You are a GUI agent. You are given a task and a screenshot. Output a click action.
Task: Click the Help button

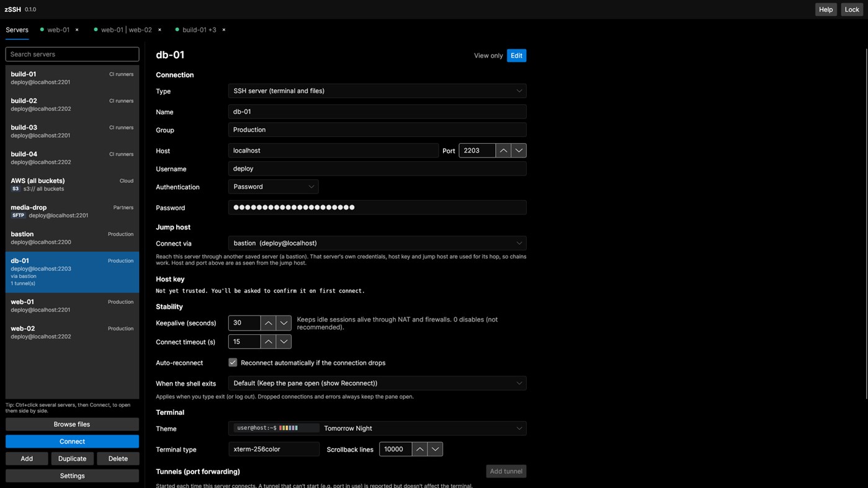coord(826,9)
